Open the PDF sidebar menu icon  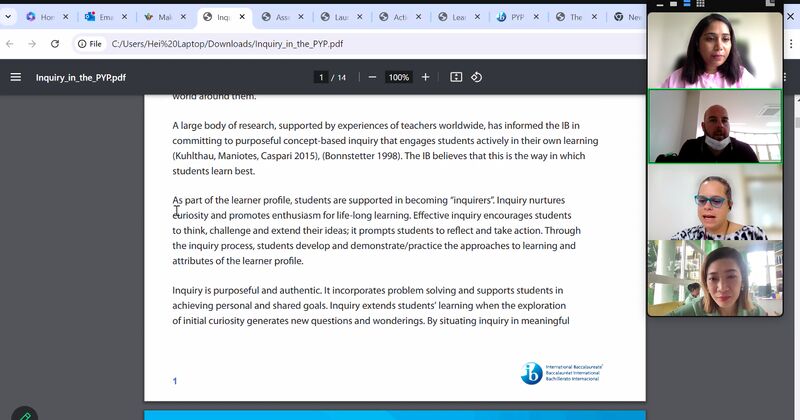[16, 77]
